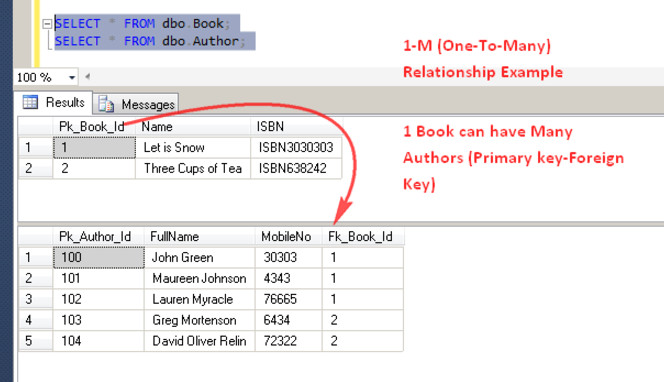This screenshot has width=664, height=382.
Task: Click the mobile number 6434 cell
Action: coord(288,320)
